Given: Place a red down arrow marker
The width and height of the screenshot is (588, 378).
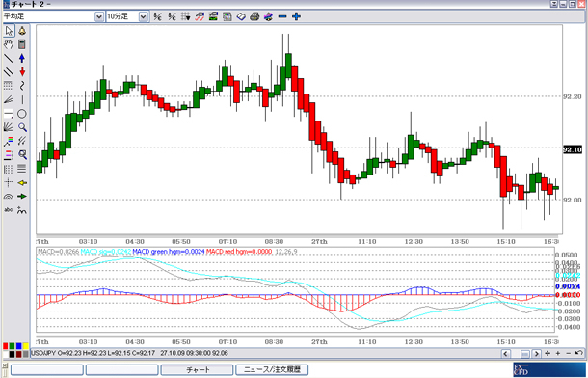Looking at the screenshot, I should (x=22, y=72).
